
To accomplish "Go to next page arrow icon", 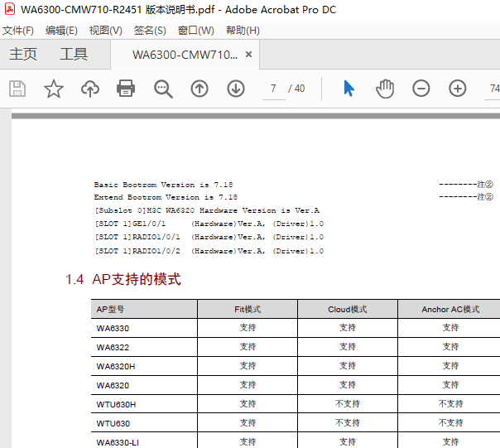I will click(236, 89).
